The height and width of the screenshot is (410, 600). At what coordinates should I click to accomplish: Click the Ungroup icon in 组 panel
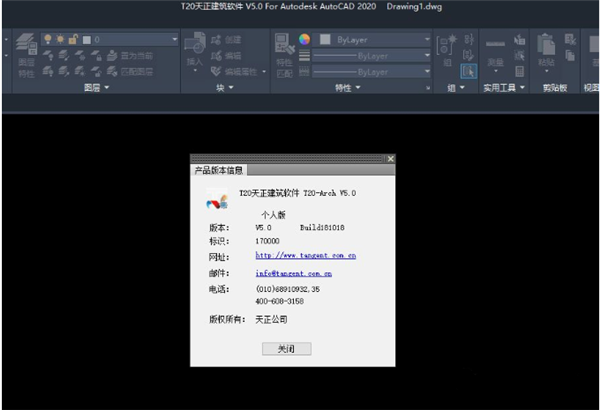469,39
